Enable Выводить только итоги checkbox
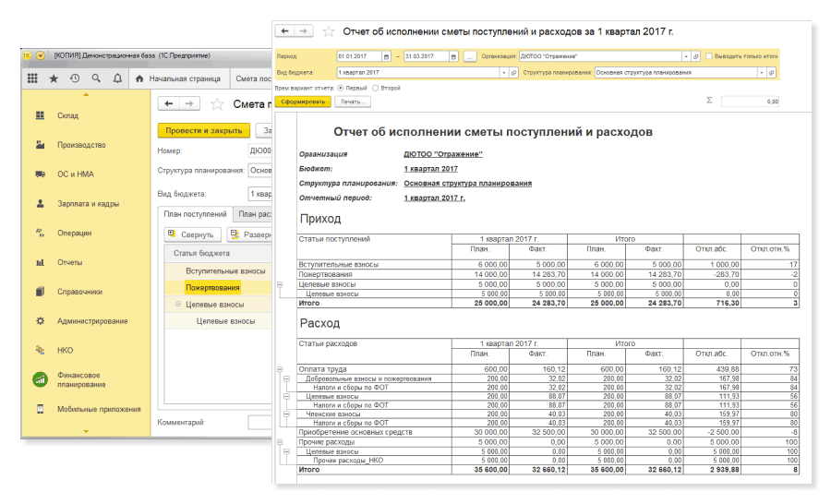This screenshot has height=504, width=831. click(x=708, y=56)
